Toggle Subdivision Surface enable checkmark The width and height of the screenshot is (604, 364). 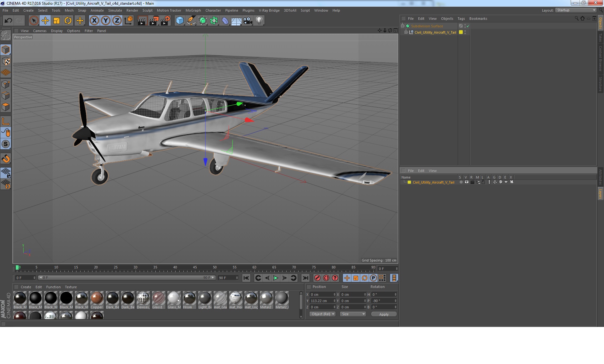click(468, 26)
